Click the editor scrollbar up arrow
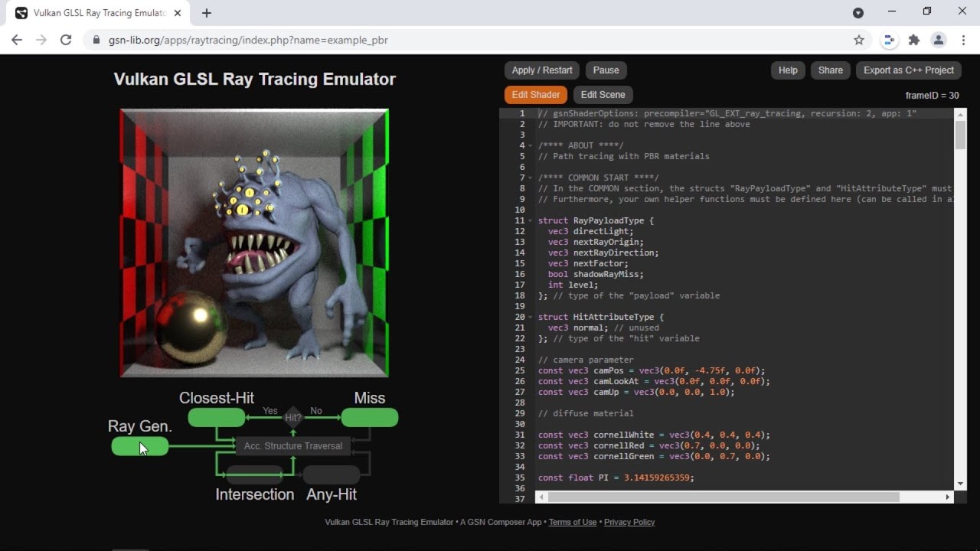This screenshot has height=551, width=980. pos(960,113)
